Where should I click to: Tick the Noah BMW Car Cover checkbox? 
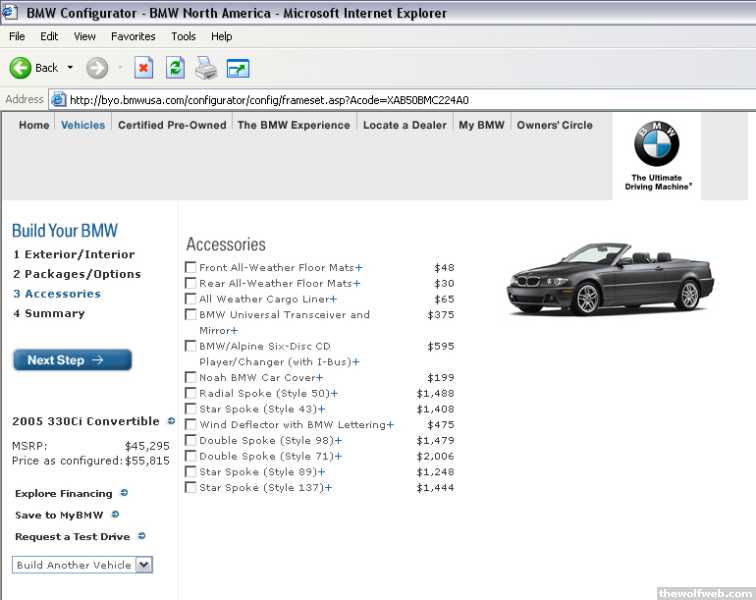191,378
